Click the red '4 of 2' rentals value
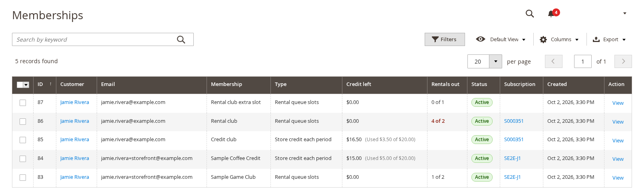644x192 pixels. pyautogui.click(x=438, y=121)
